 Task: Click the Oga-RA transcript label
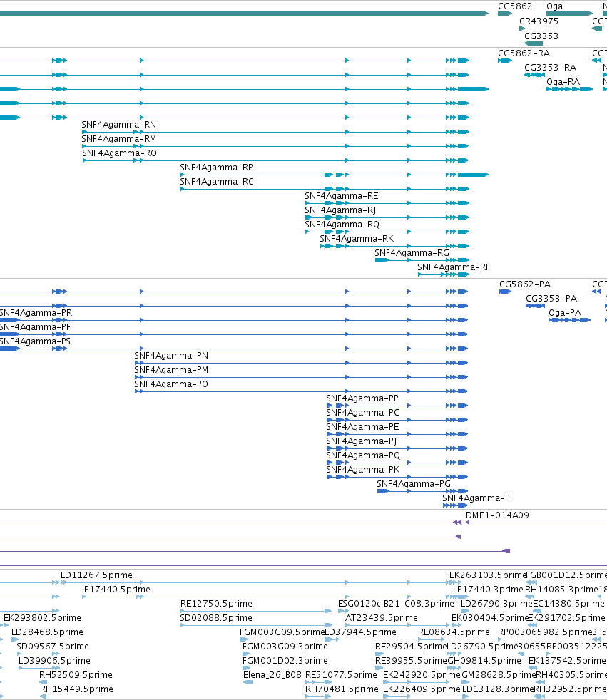[x=563, y=82]
